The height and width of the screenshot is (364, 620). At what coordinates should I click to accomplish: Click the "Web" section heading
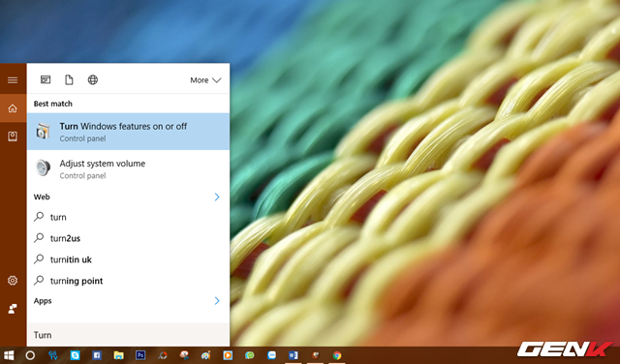(x=42, y=197)
